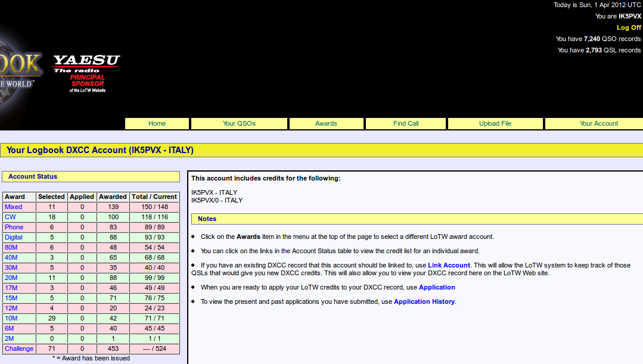The width and height of the screenshot is (643, 364).
Task: Open the 40M award link
Action: point(11,257)
